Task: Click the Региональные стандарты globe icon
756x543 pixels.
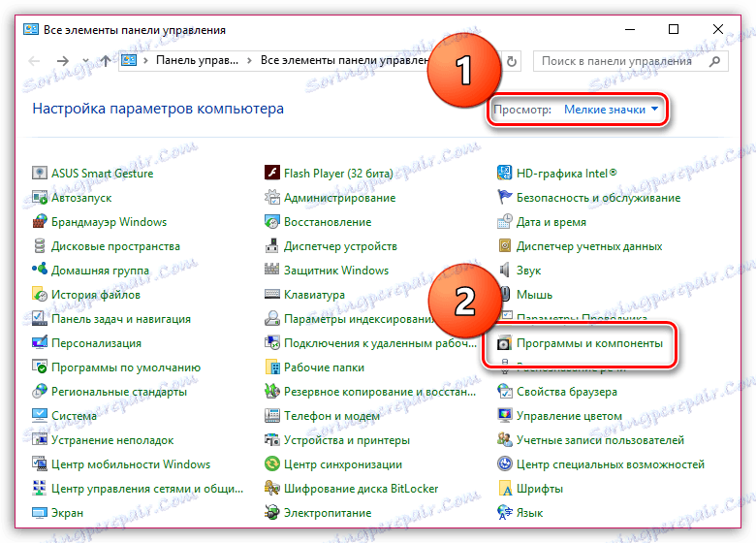Action: [x=40, y=391]
